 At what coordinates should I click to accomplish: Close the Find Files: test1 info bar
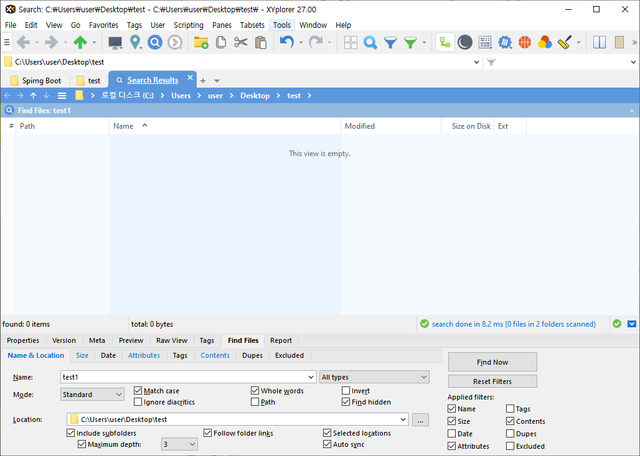[x=632, y=111]
